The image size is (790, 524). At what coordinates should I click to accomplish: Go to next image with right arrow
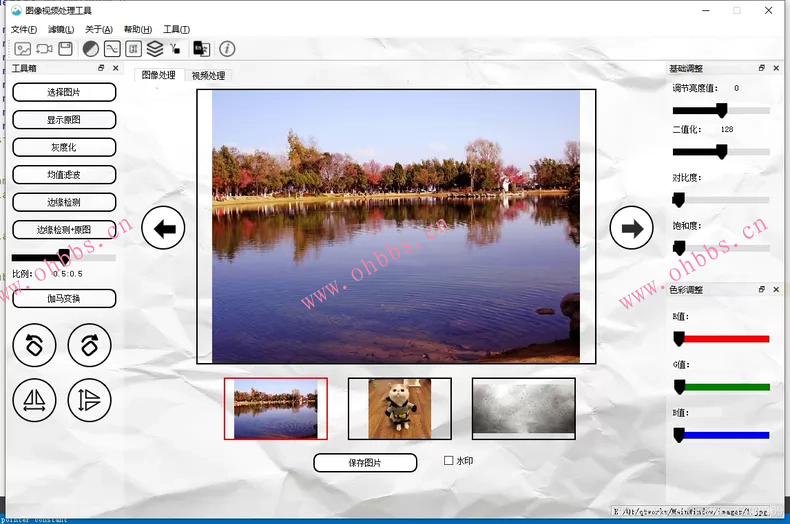tap(631, 229)
